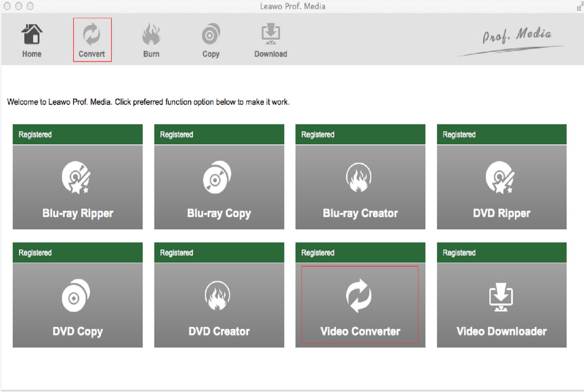Open the Burn flame icon
Image resolution: width=584 pixels, height=392 pixels.
click(151, 34)
